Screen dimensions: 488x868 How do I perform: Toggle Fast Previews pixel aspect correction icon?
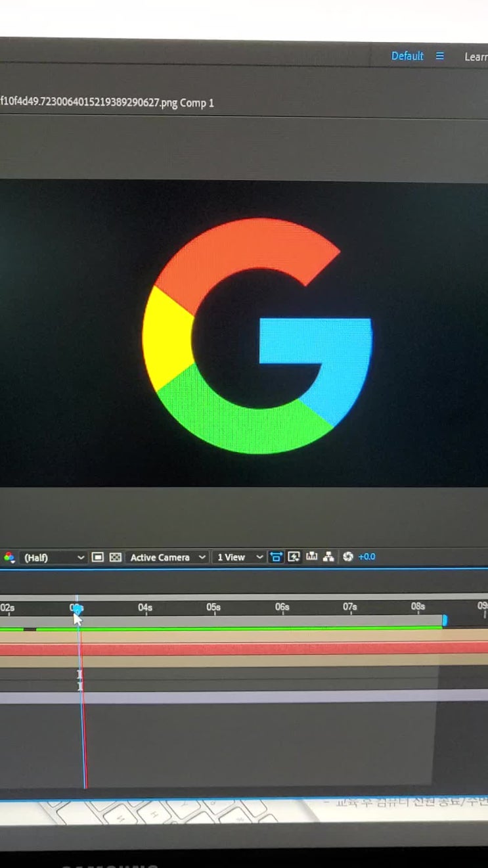[277, 557]
